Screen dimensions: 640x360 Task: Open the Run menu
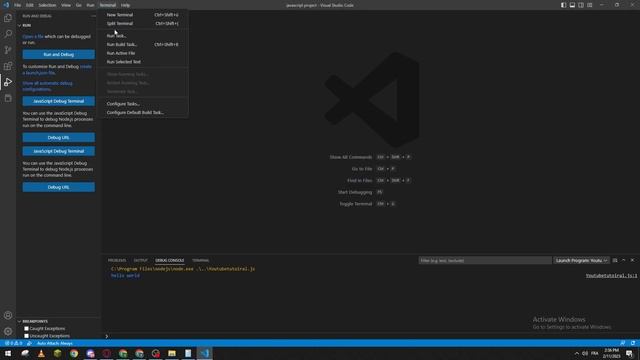click(90, 5)
